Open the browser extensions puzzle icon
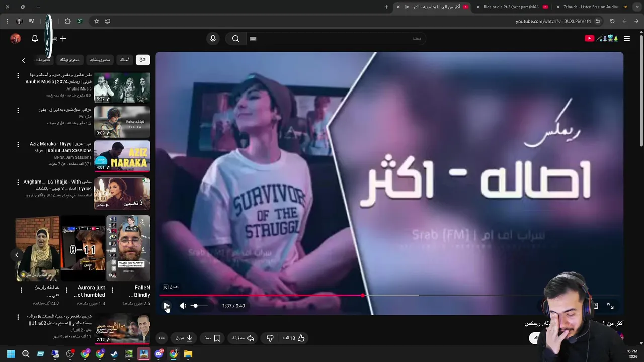 (68, 21)
